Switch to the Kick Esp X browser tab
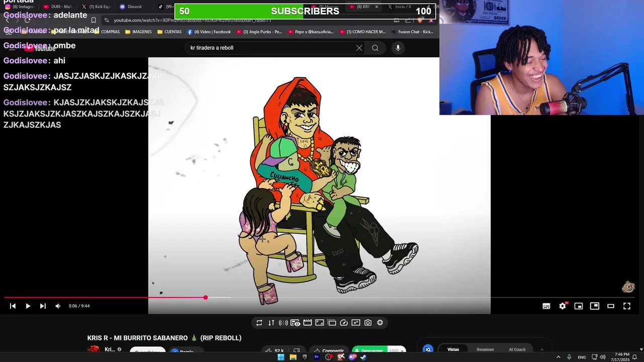Screen dimensions: 644x362 (x=97, y=7)
